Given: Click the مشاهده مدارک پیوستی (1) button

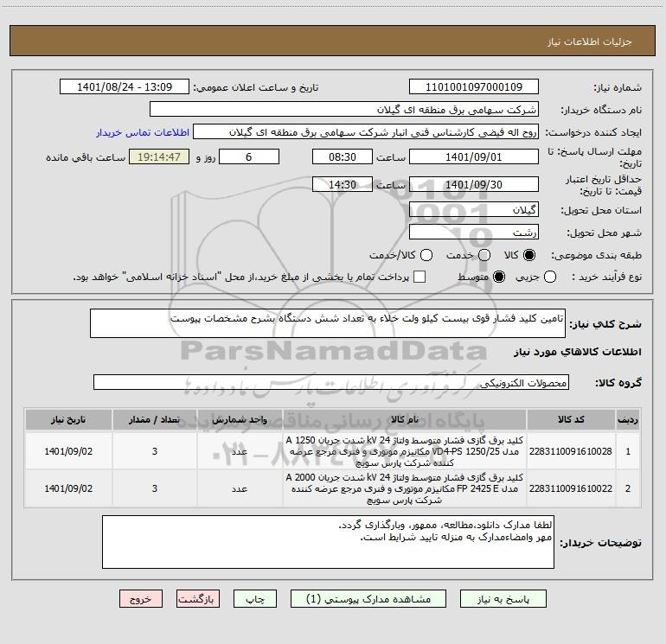Looking at the screenshot, I should coord(368,598).
